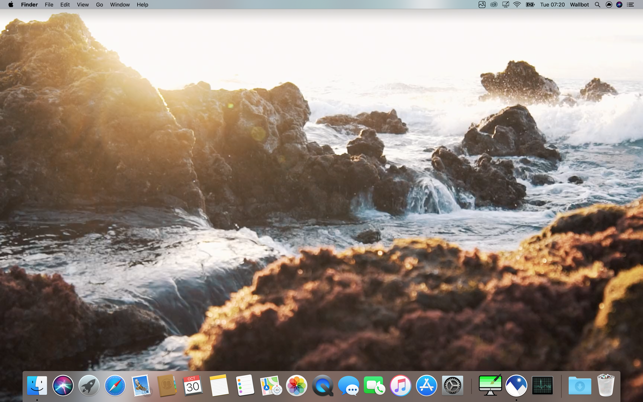
Task: Open Safari browser in Dock
Action: click(x=115, y=385)
